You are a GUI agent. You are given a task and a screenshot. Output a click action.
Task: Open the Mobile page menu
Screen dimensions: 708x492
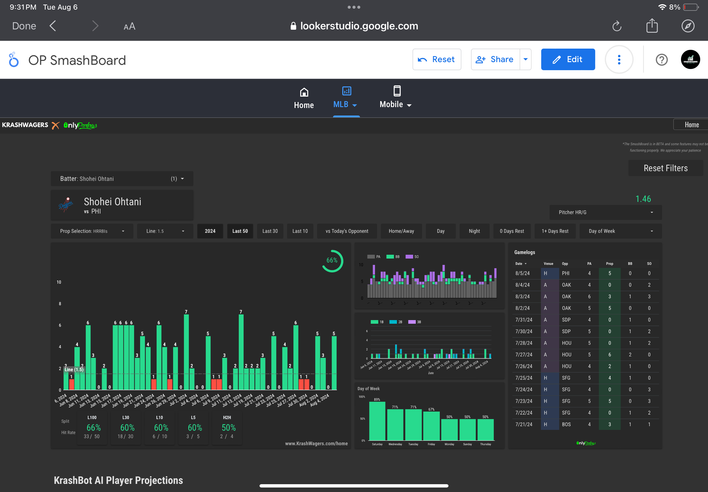(x=396, y=98)
